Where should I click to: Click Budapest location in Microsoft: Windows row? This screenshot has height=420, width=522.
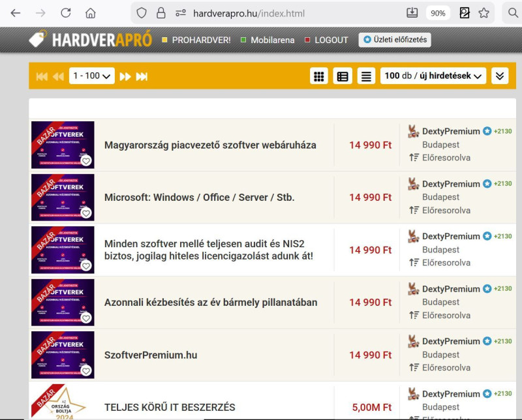pos(441,197)
